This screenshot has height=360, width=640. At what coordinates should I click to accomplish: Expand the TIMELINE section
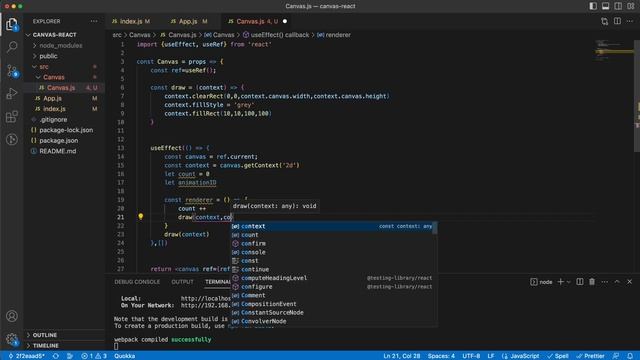(x=64, y=345)
